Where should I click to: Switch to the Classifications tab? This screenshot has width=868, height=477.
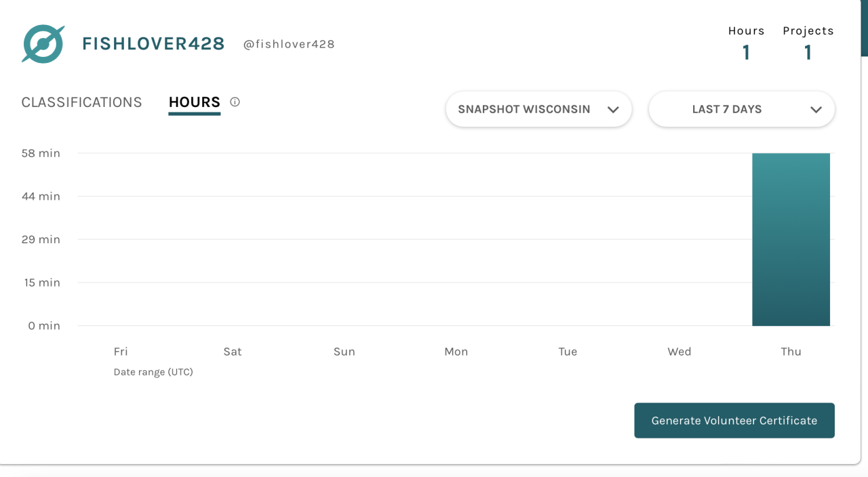pos(81,102)
